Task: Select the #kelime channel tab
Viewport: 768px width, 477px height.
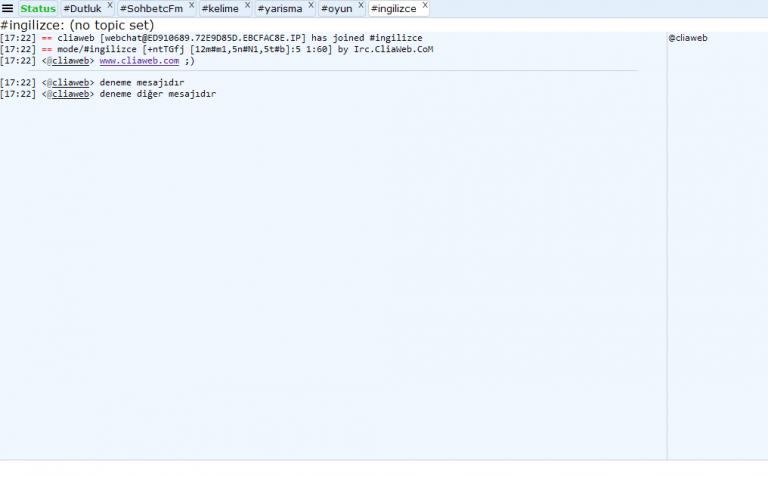Action: tap(220, 8)
